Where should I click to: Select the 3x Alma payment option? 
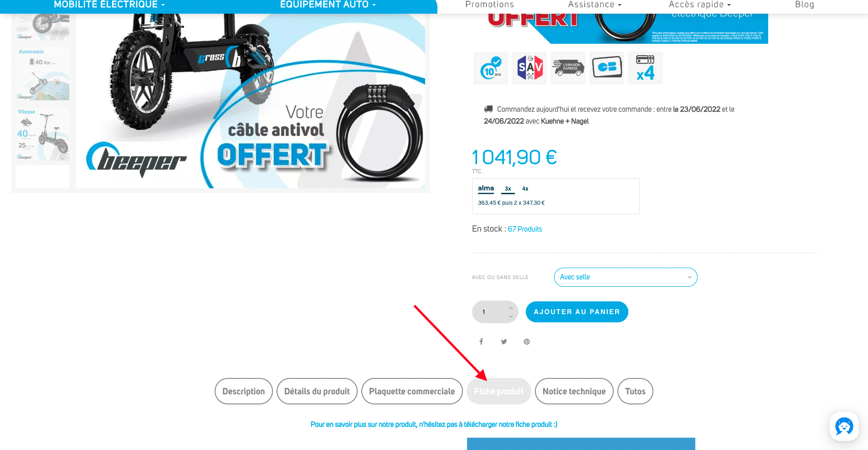coord(508,189)
